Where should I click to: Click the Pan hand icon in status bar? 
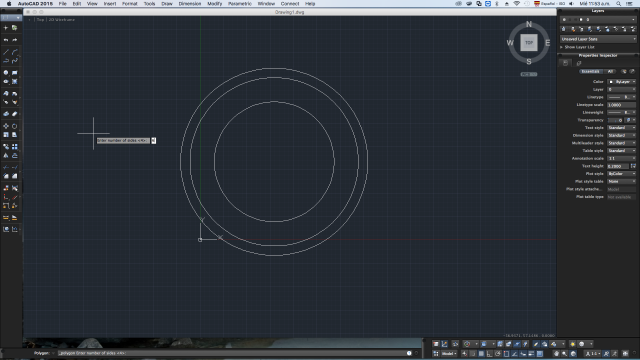pos(556,353)
